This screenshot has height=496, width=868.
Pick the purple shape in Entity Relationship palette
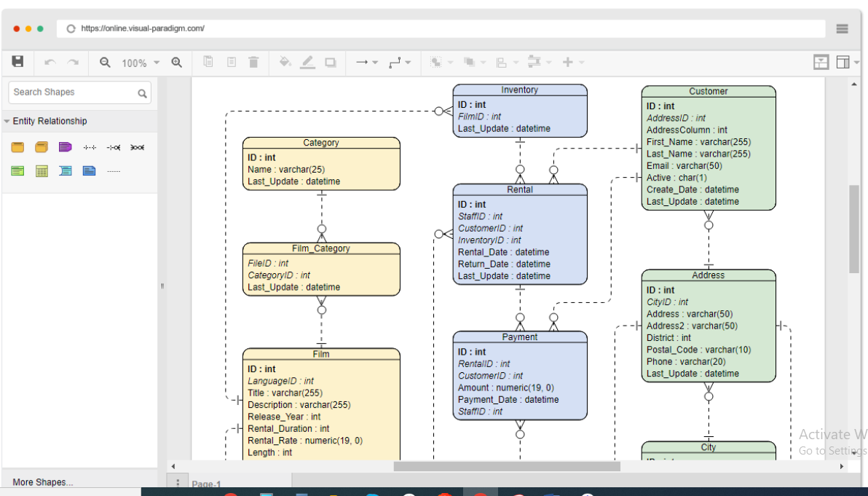(66, 147)
